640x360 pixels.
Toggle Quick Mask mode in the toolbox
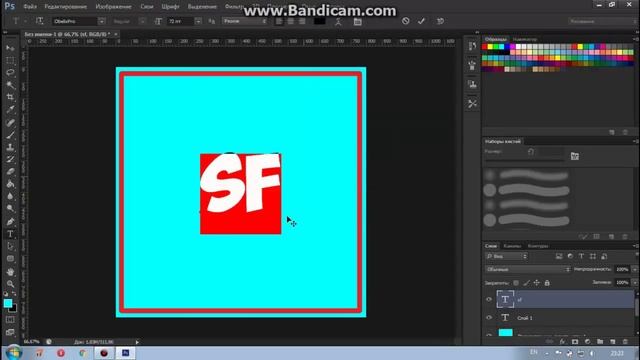coord(10,320)
